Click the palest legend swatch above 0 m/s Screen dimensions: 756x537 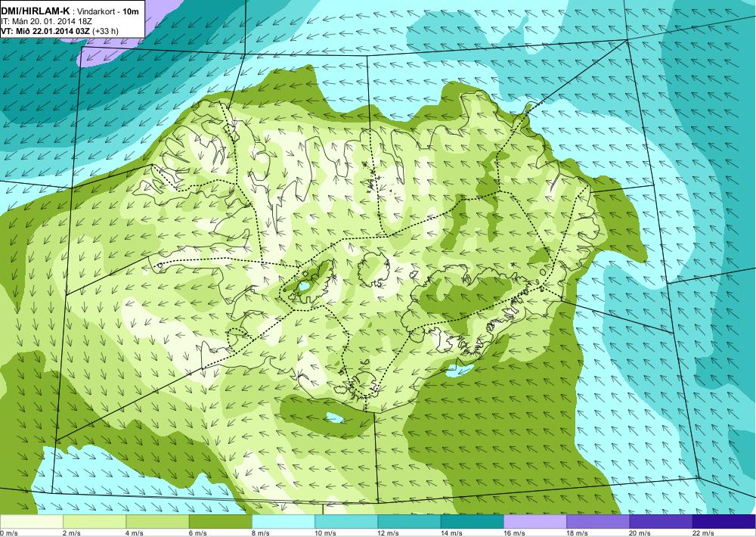31,522
